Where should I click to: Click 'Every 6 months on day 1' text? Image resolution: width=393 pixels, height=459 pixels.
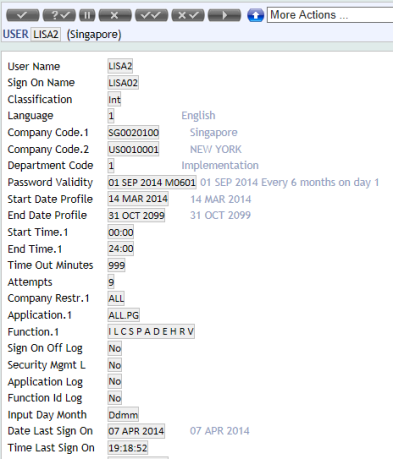320,182
